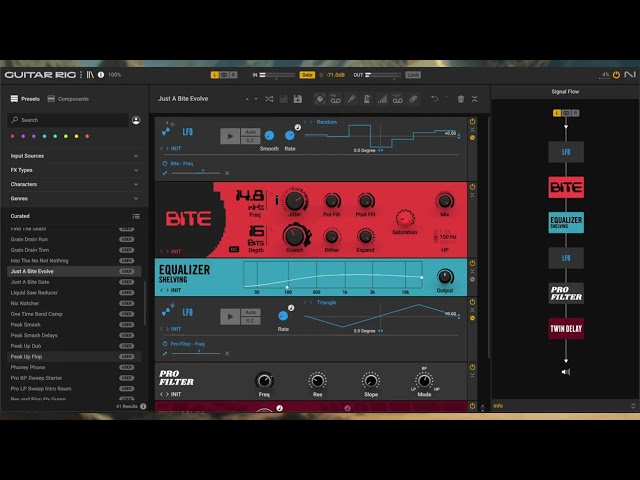Click the OUT level slider

click(x=383, y=75)
